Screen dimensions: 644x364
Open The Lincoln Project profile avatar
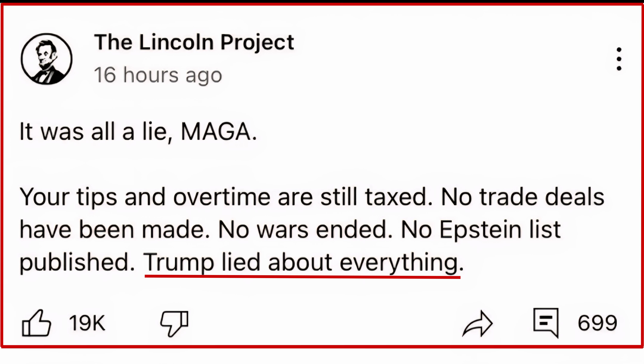point(47,59)
